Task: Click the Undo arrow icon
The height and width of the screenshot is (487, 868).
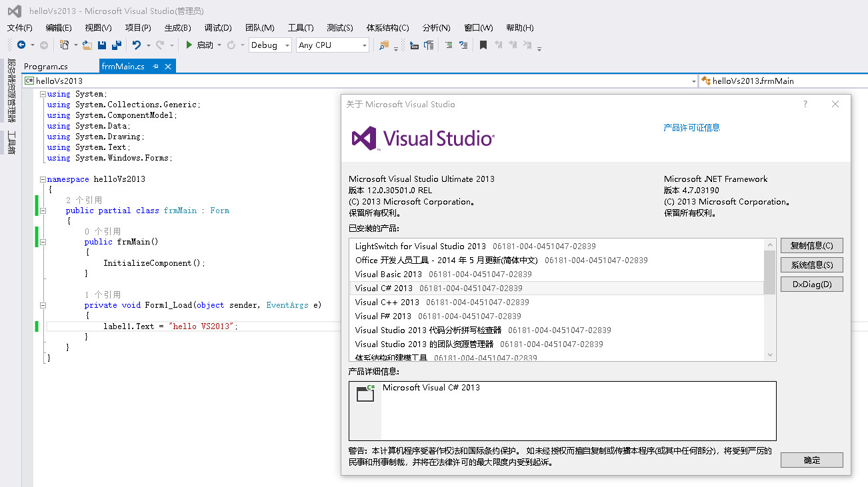Action: click(x=137, y=45)
